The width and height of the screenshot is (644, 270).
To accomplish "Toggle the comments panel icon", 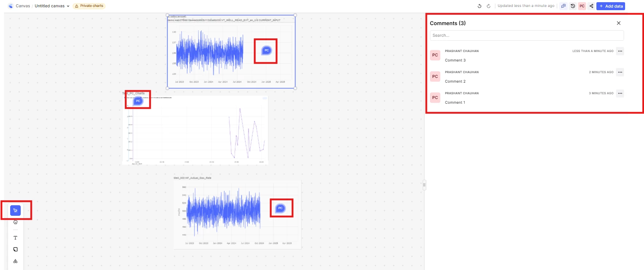I will point(563,6).
